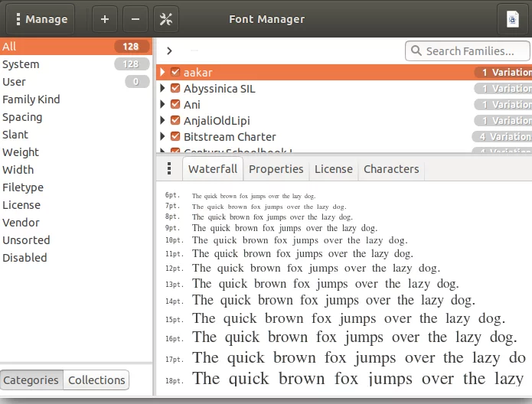Screen dimensions: 532x404
Task: Expand the AnjaliOldLipi font family
Action: pos(162,121)
